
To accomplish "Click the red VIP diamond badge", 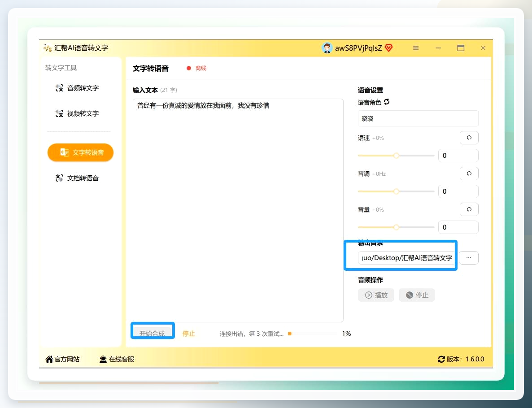I will click(x=389, y=48).
